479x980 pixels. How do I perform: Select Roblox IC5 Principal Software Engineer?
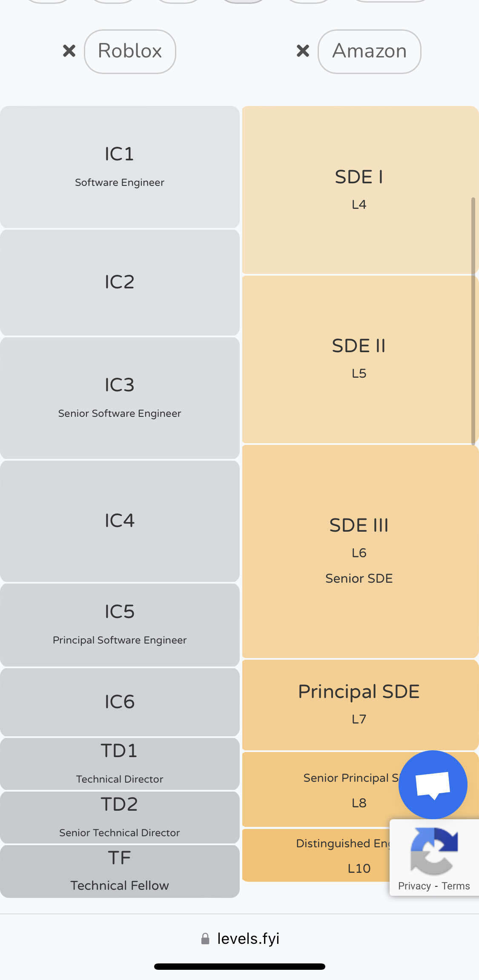[x=120, y=624]
